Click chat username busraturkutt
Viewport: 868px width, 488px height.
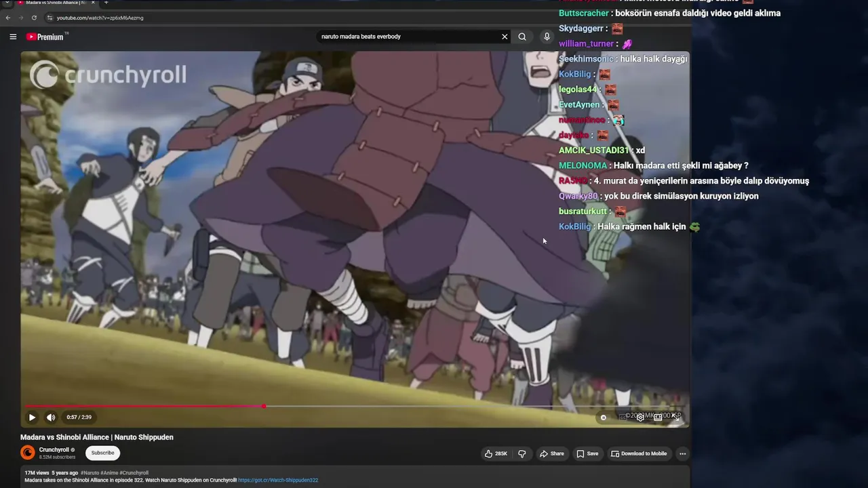[x=583, y=211]
